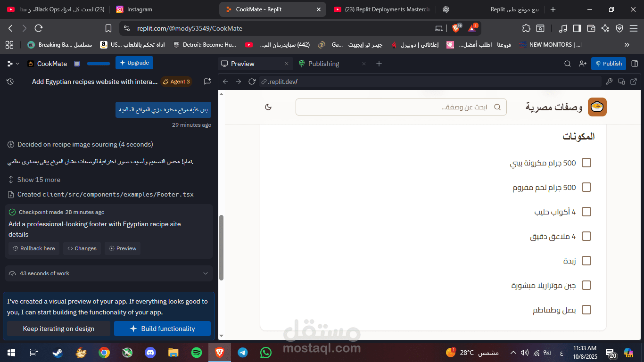Viewport: 644px width, 362px height.
Task: Open the Brave Rewards triangle icon
Action: coord(472,28)
